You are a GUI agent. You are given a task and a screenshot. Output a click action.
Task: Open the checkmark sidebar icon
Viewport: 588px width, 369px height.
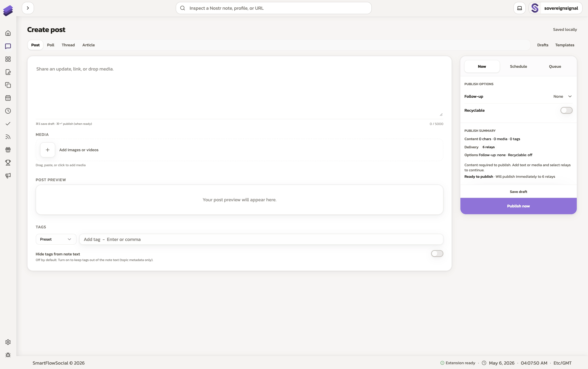click(8, 124)
